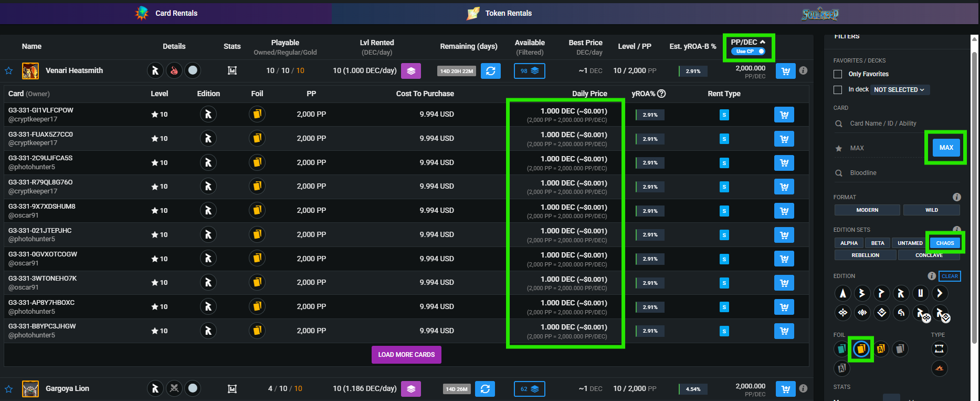
Task: Refresh the Gargoya Lion rental row
Action: pos(485,389)
